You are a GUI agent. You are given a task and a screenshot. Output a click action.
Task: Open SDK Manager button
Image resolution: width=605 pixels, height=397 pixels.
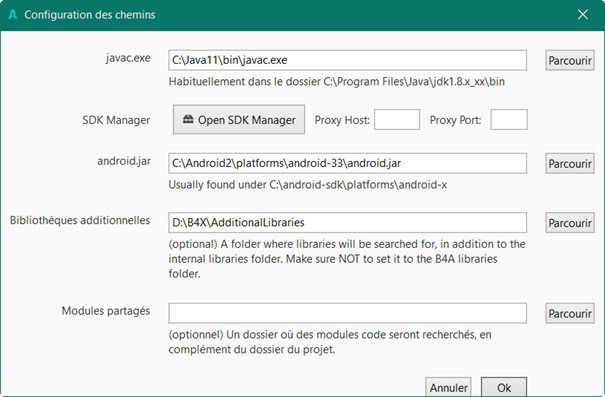(239, 120)
